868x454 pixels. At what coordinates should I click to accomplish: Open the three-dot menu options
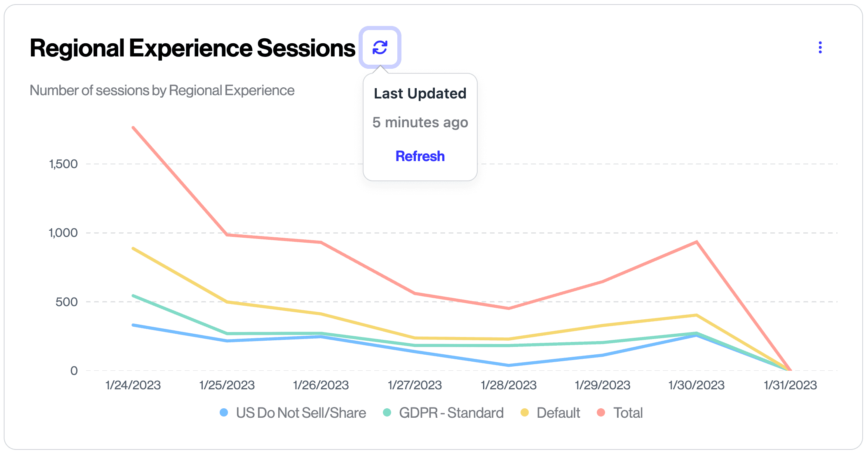821,48
